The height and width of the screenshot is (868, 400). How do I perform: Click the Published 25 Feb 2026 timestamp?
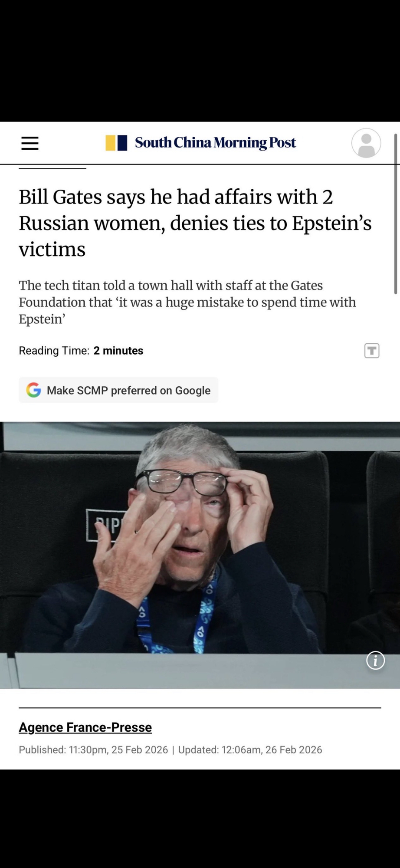pos(93,750)
